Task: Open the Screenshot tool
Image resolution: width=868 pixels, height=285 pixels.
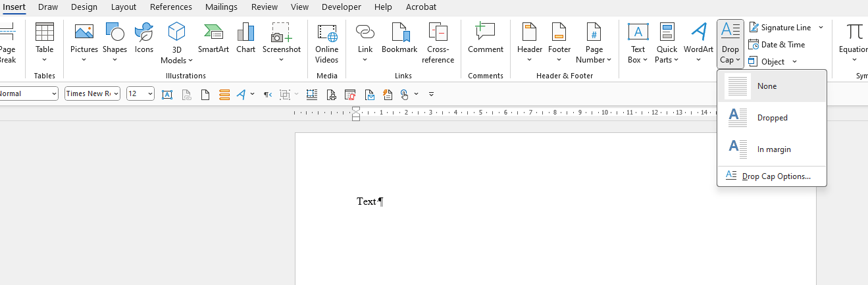Action: click(x=282, y=43)
